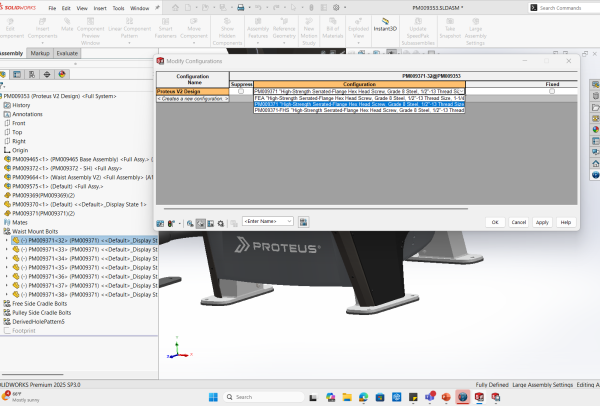Expand the PM009371<36> tree item
Viewport: 600px width, 406px height.
[x=6, y=276]
